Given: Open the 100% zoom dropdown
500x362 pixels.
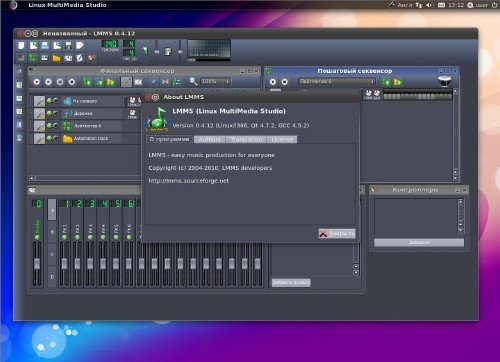Looking at the screenshot, I should pos(216,81).
